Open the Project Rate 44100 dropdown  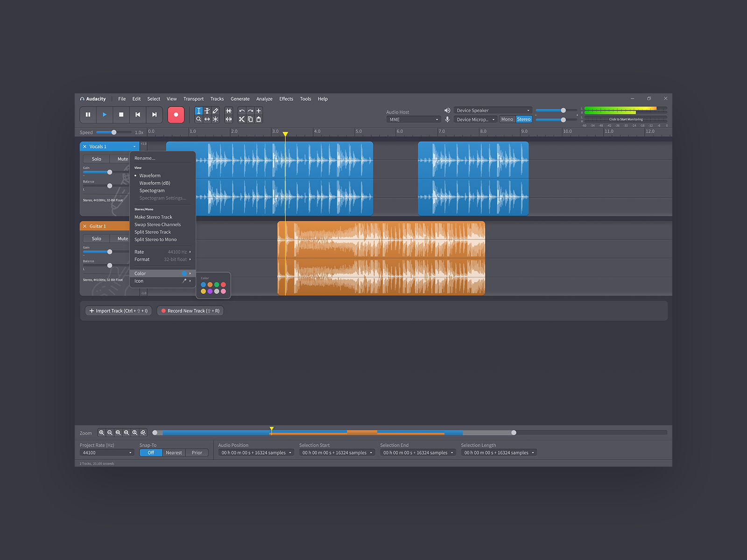point(107,453)
